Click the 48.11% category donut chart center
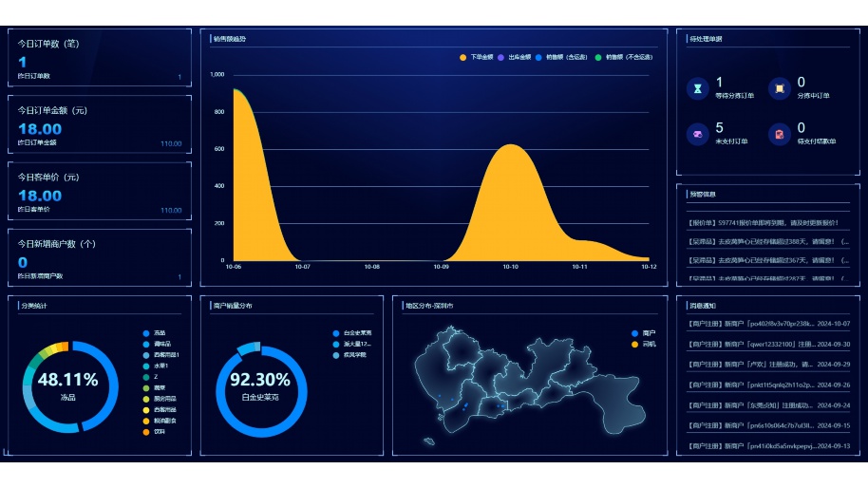The height and width of the screenshot is (488, 868). coord(67,386)
